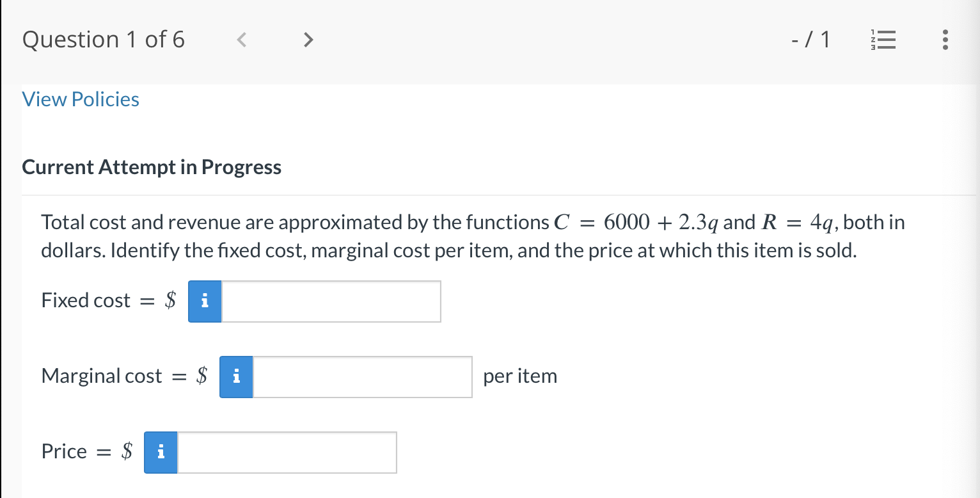The height and width of the screenshot is (498, 980).
Task: Select the "Question 1 of 6" heading
Action: pos(104,39)
